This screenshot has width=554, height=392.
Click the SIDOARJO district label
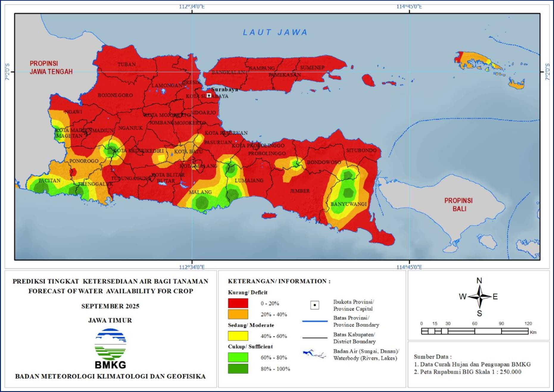(203, 113)
